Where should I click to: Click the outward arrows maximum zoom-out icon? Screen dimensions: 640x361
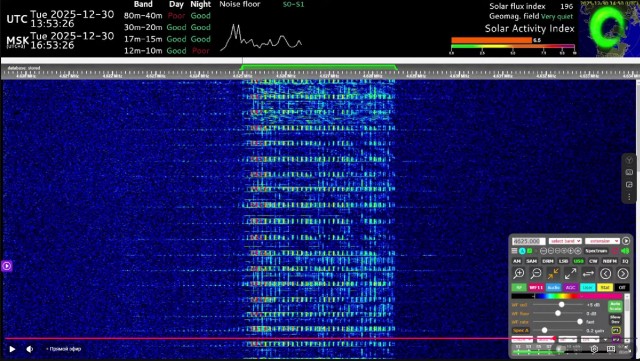tap(571, 274)
